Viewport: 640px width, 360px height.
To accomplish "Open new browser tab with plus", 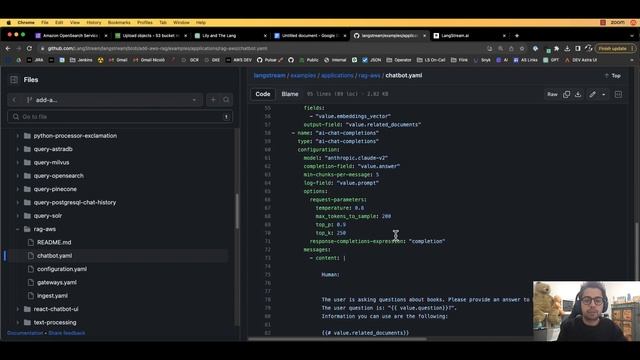I will tap(517, 36).
